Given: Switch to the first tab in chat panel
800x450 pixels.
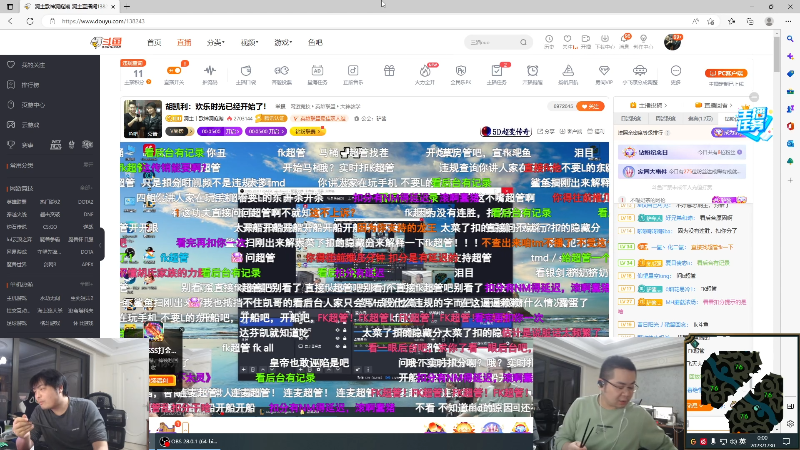Looking at the screenshot, I should [x=631, y=118].
